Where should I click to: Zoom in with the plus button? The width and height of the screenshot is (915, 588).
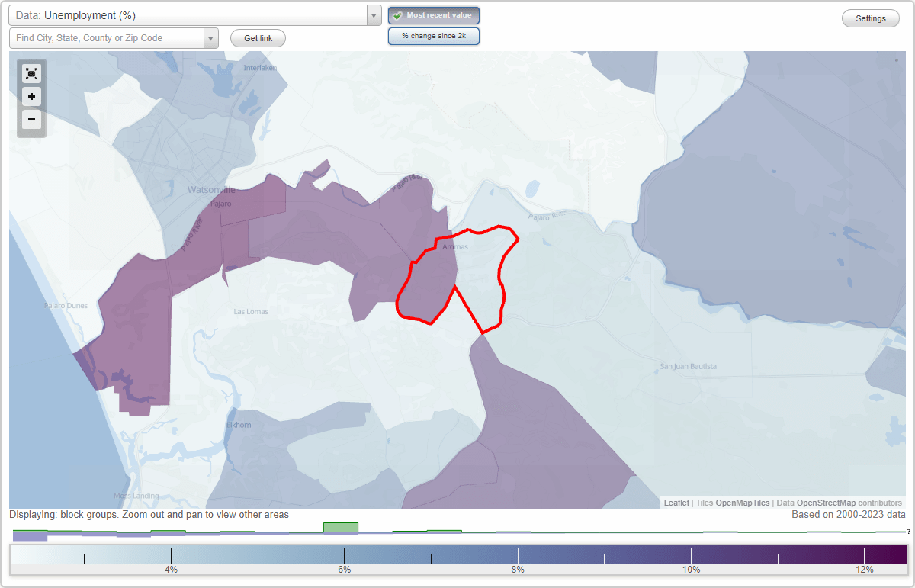tap(31, 97)
